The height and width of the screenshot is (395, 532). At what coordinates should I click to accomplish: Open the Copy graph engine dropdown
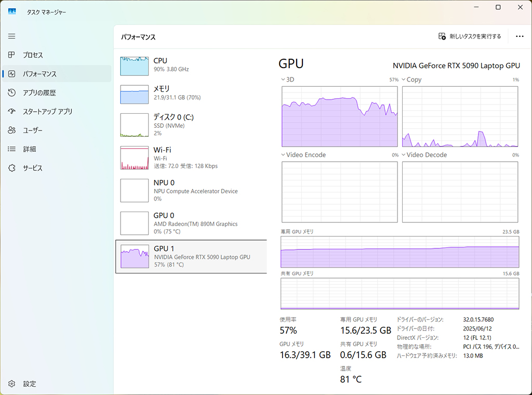411,80
